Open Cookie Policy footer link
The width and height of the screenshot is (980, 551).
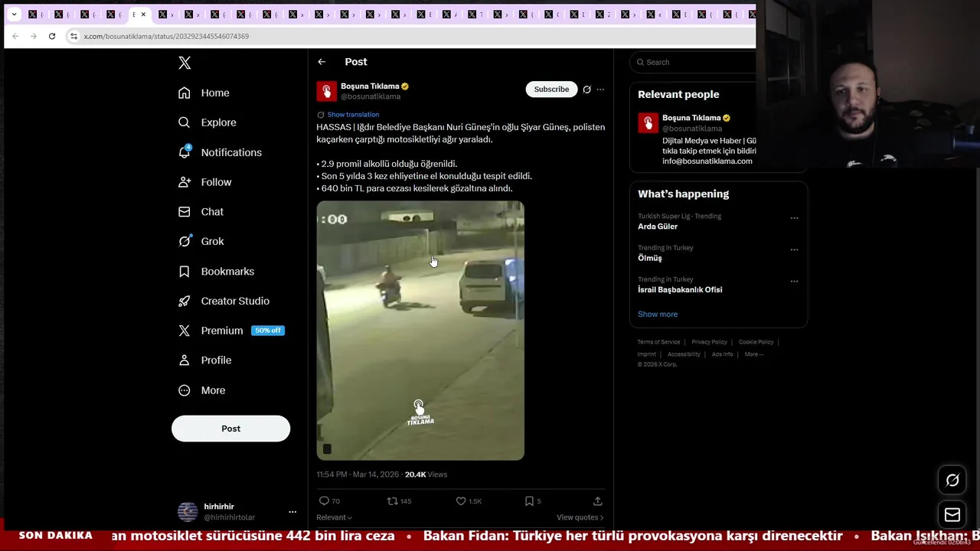click(756, 342)
